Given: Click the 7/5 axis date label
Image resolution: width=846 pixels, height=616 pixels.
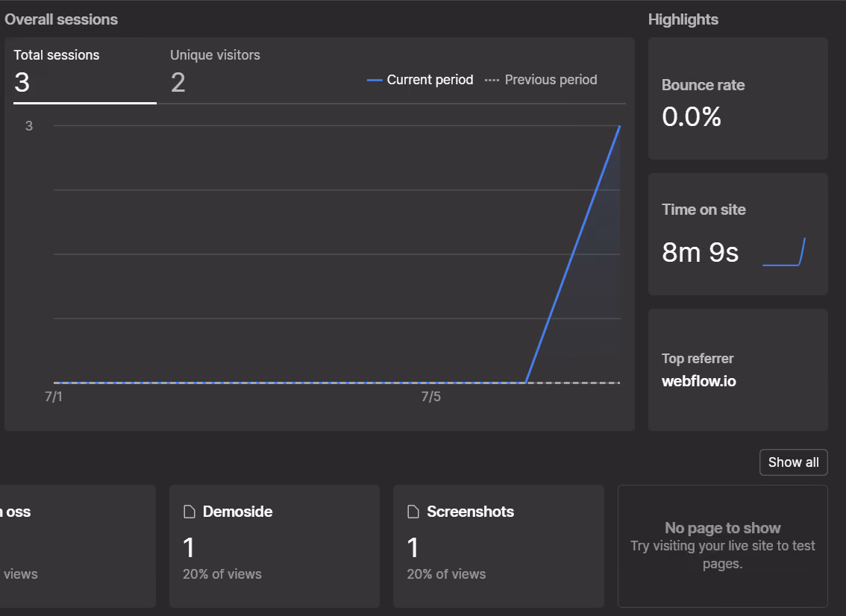Looking at the screenshot, I should pyautogui.click(x=431, y=397).
